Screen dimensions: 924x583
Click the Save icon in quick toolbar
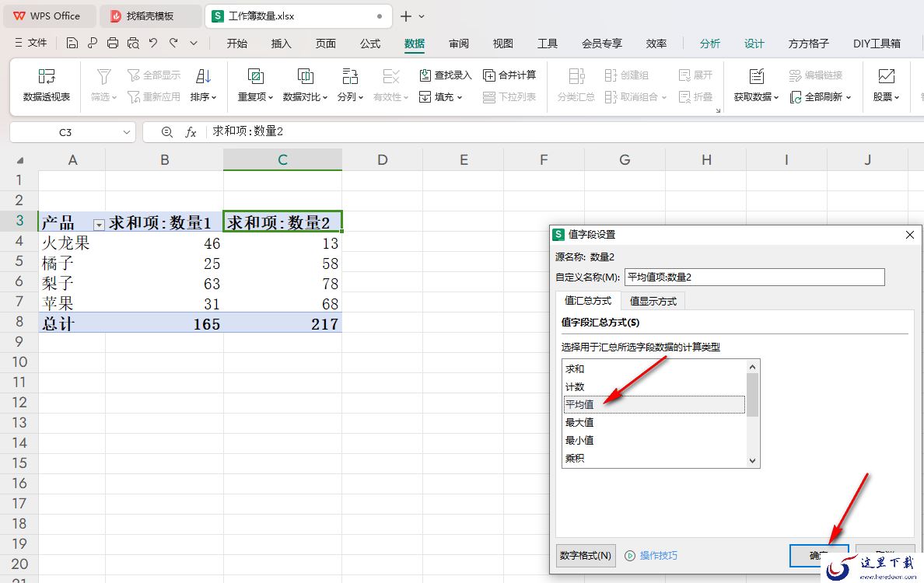point(72,43)
